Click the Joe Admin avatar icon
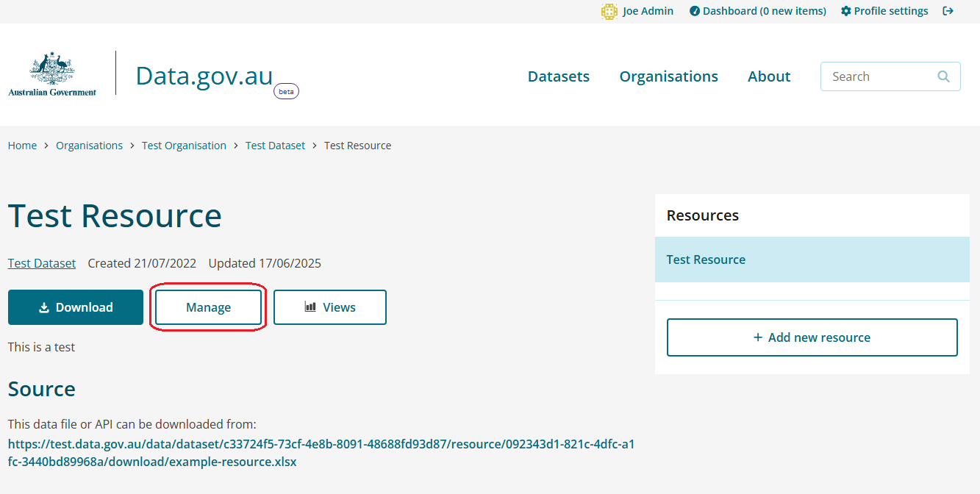This screenshot has height=494, width=980. pos(609,11)
